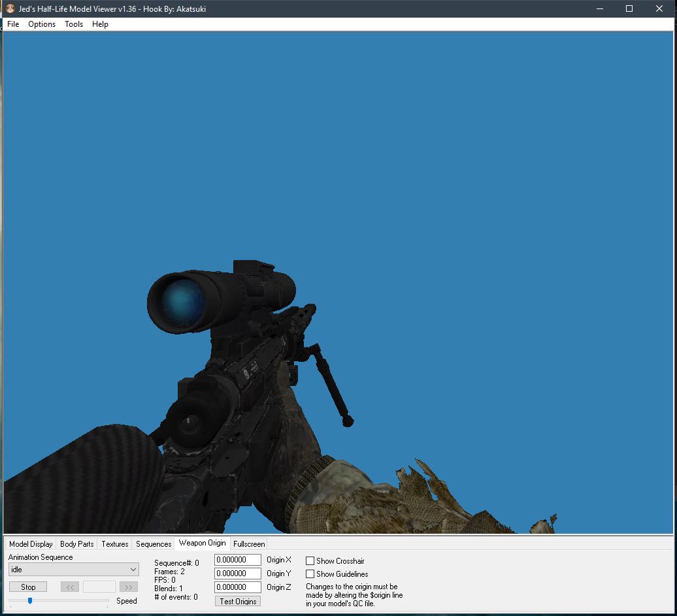Click the 'Frames: 2' info text
This screenshot has height=616, width=677.
169,572
